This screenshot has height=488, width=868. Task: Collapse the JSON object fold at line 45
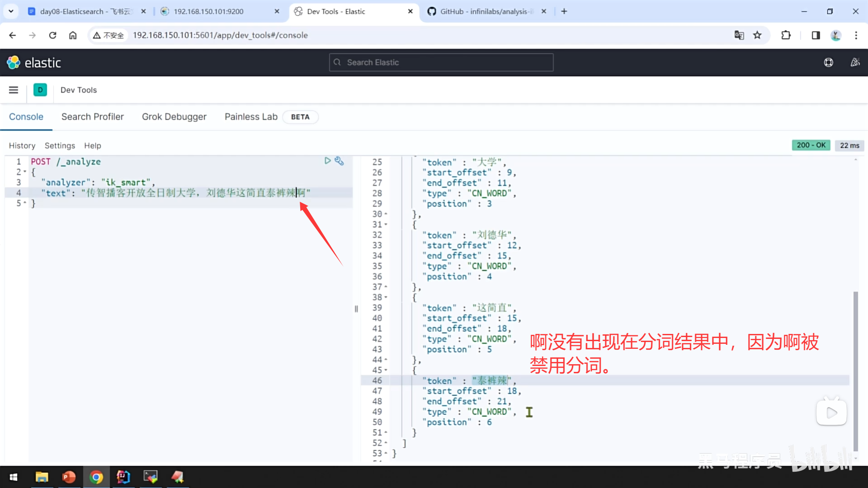pos(386,370)
